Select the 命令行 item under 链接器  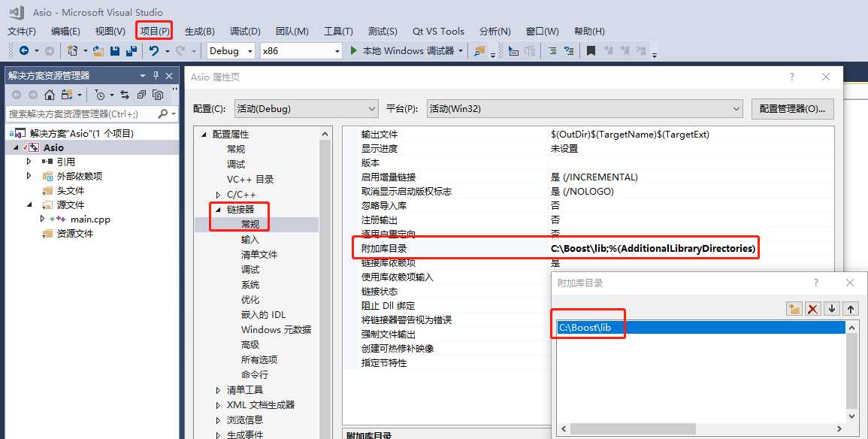point(255,375)
